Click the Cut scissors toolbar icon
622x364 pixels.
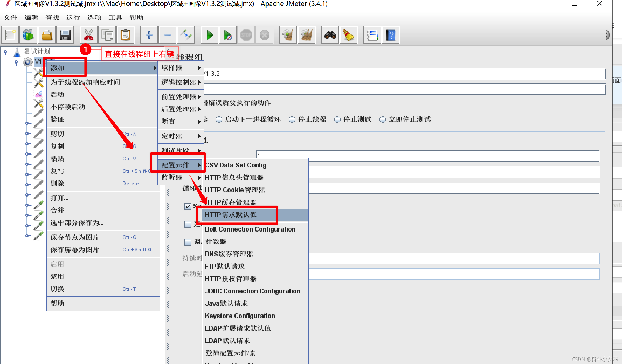coord(89,35)
